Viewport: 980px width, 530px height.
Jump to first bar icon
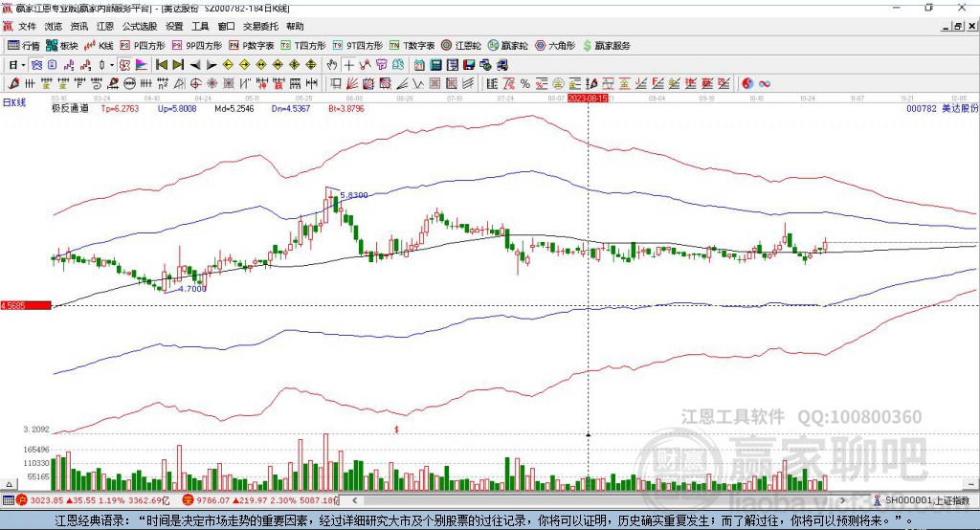coord(161,65)
